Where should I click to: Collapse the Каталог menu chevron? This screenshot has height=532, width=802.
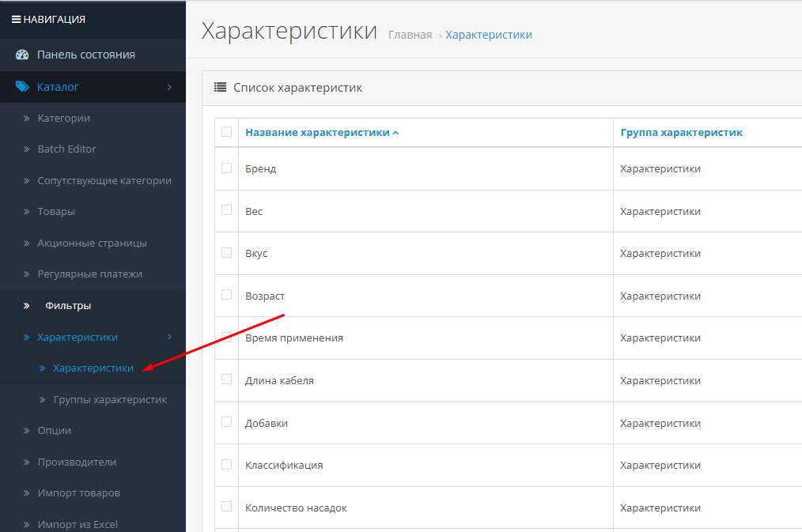(169, 87)
